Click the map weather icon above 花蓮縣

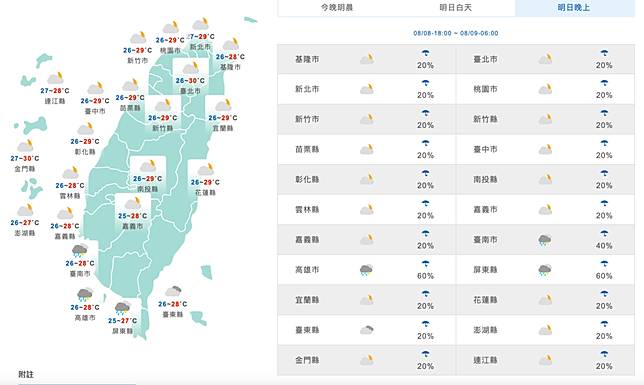[206, 169]
